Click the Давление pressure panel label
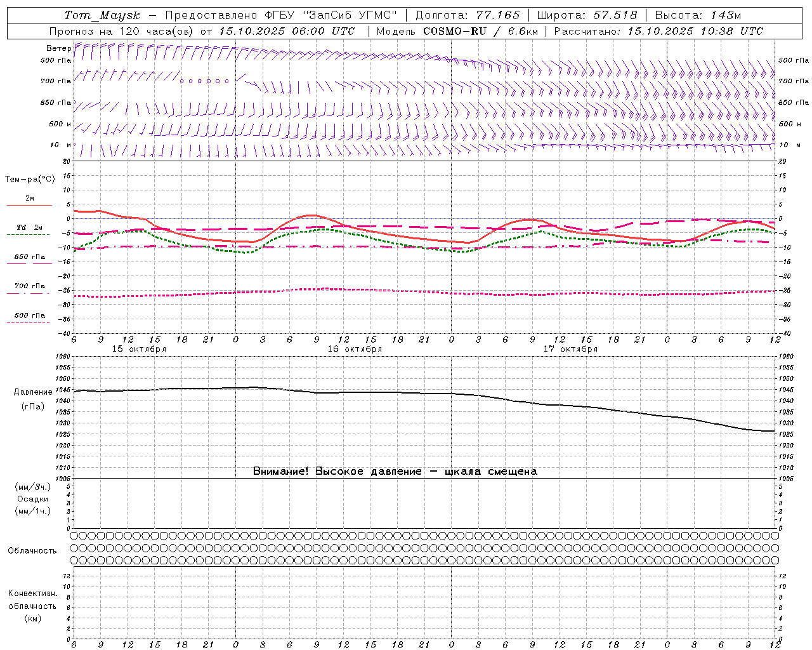This screenshot has height=650, width=812. click(33, 392)
